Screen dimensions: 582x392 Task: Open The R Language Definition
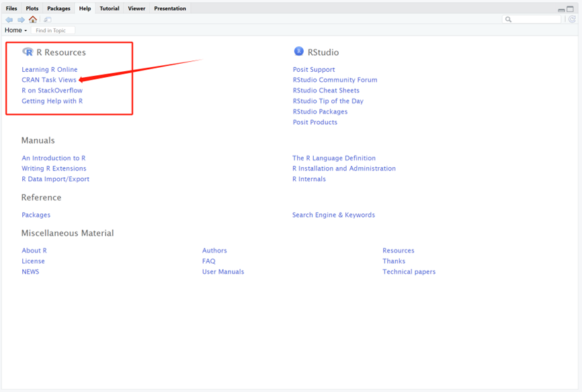pos(334,158)
